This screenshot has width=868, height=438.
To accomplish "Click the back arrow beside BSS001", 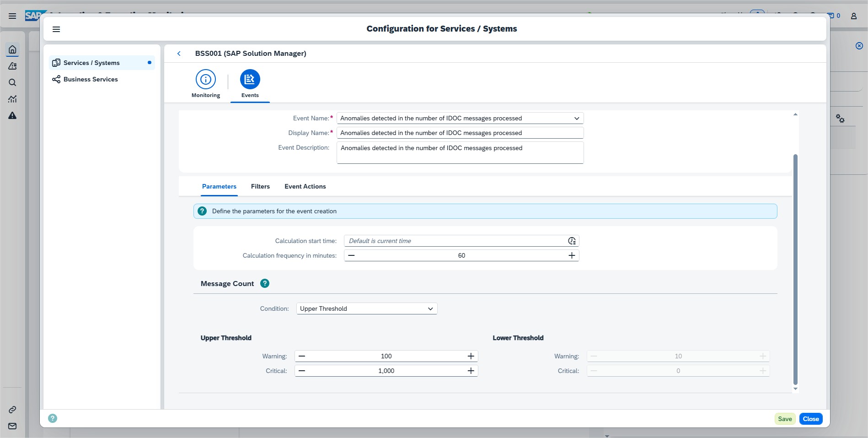I will coord(179,54).
